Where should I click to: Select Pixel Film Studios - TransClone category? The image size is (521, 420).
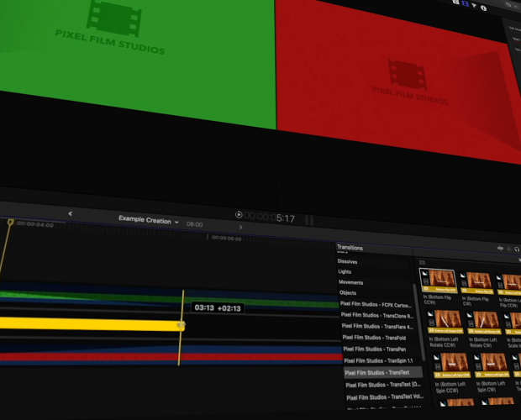(x=377, y=315)
